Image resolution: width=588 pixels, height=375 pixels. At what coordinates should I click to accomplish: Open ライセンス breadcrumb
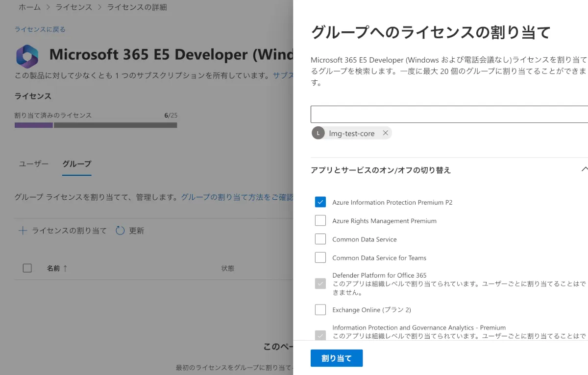pyautogui.click(x=73, y=7)
